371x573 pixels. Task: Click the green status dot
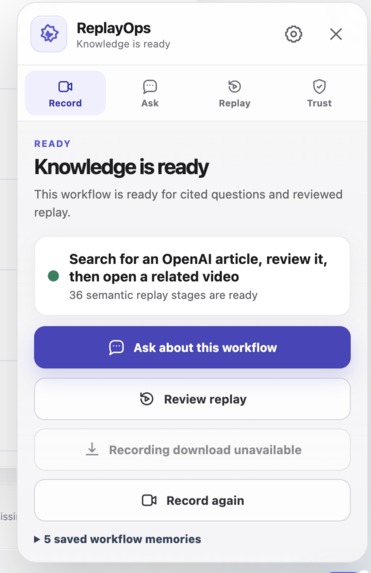point(53,276)
